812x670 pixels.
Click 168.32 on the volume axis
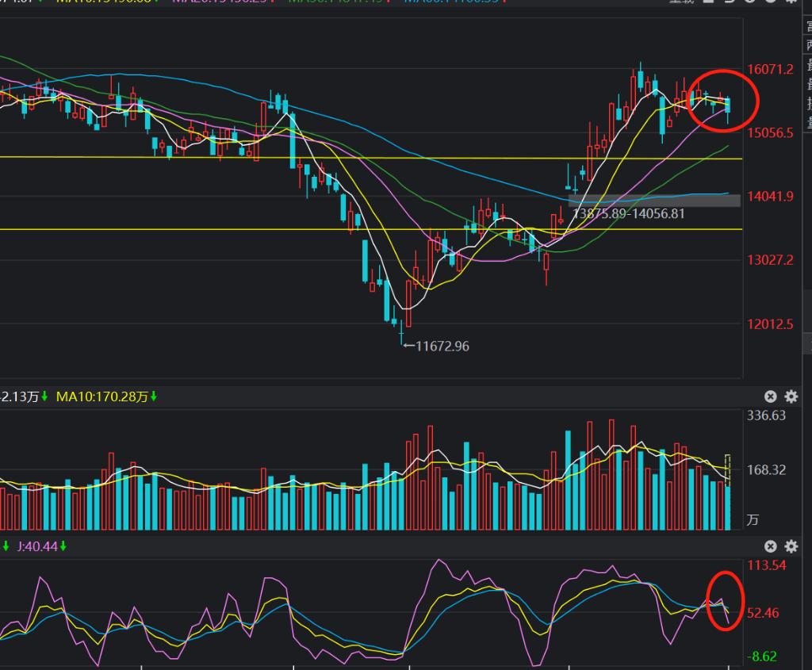[766, 470]
